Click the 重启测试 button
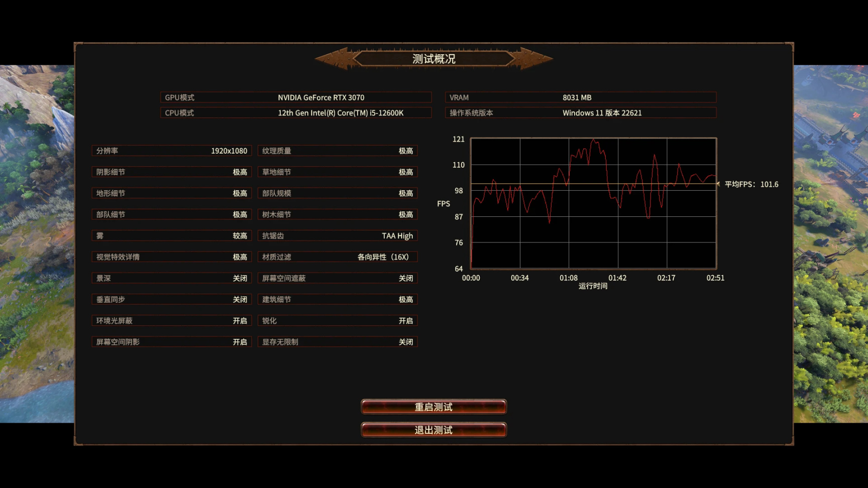The width and height of the screenshot is (868, 488). click(433, 407)
